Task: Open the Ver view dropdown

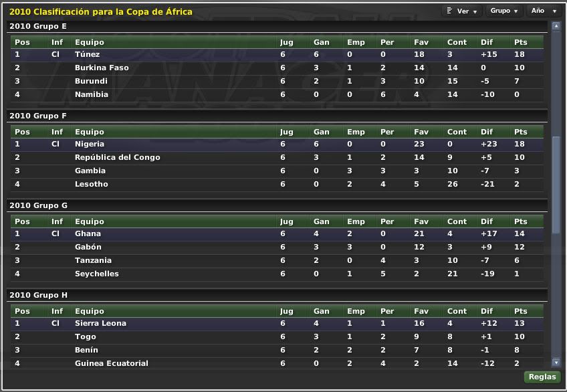Action: 463,11
